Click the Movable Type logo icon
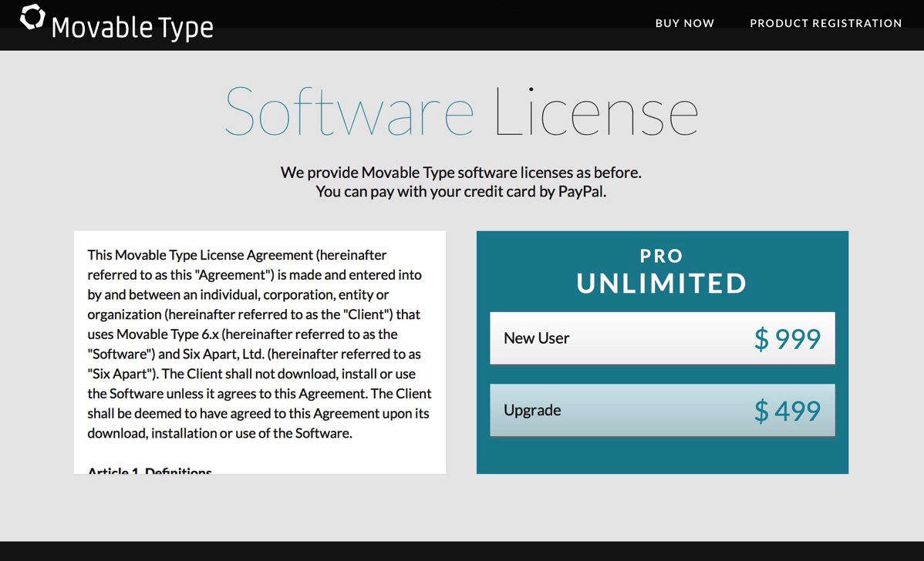Image resolution: width=924 pixels, height=561 pixels. (32, 17)
